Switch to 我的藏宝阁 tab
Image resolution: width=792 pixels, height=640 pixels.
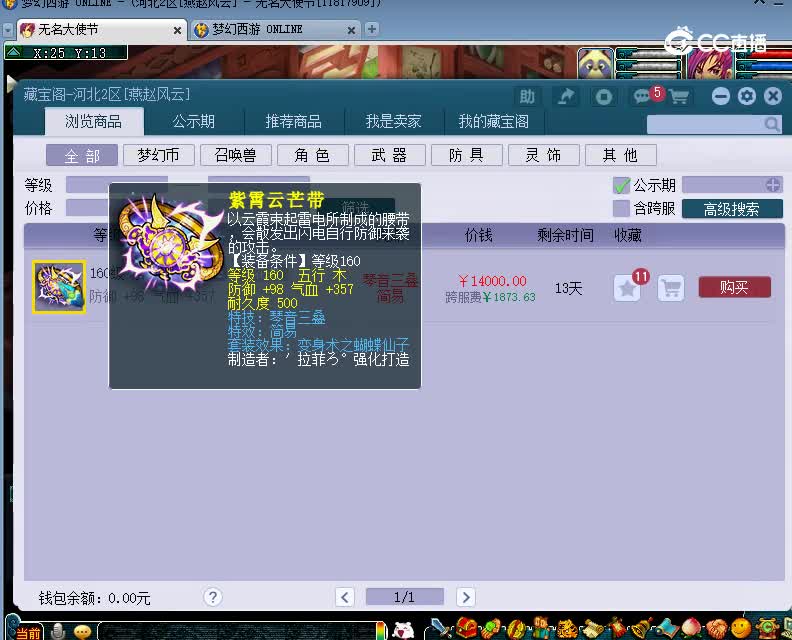493,121
